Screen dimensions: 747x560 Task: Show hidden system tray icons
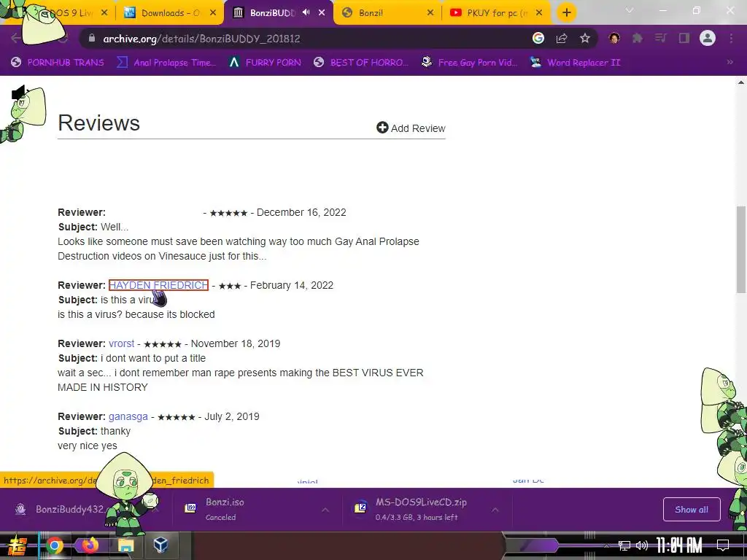click(606, 545)
